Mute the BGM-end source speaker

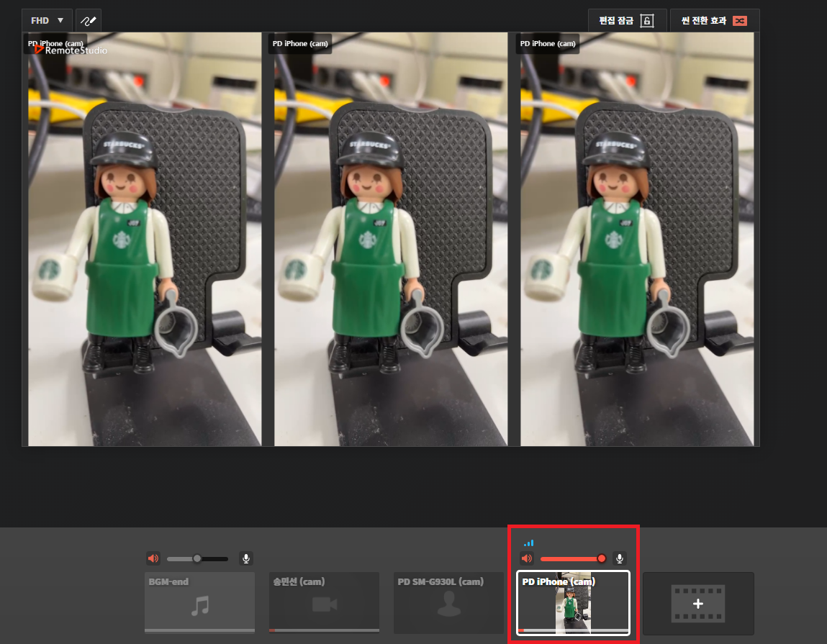pos(153,558)
